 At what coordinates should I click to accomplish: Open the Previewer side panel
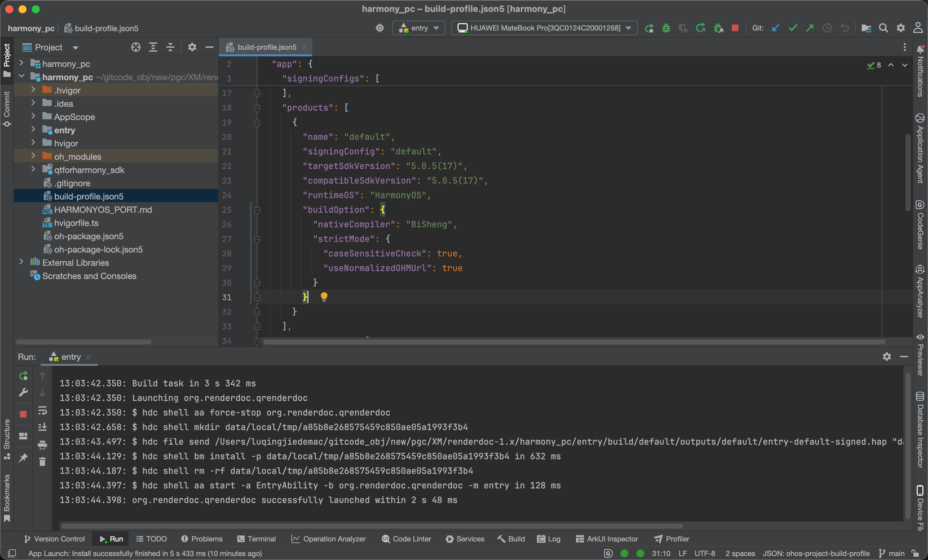point(920,355)
